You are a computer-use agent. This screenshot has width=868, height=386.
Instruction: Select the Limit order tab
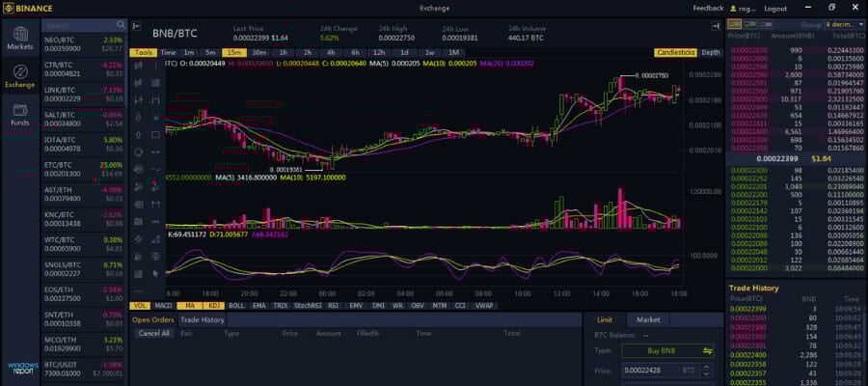coord(605,319)
